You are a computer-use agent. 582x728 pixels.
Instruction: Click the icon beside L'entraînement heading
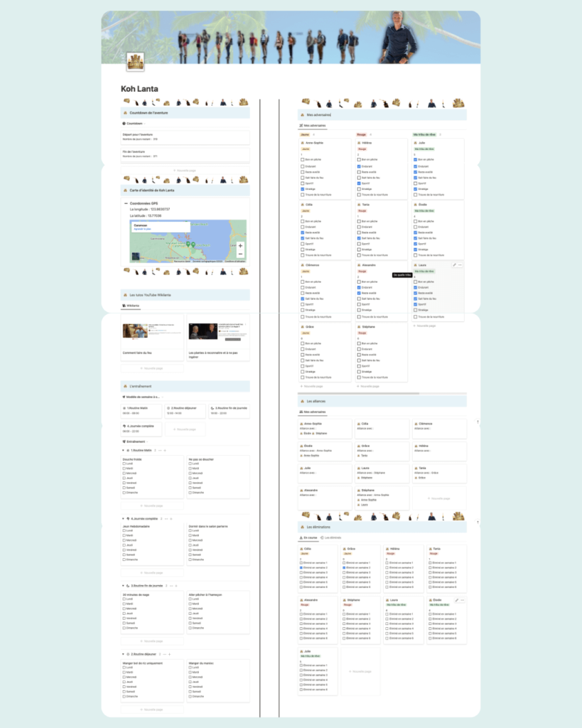point(125,386)
